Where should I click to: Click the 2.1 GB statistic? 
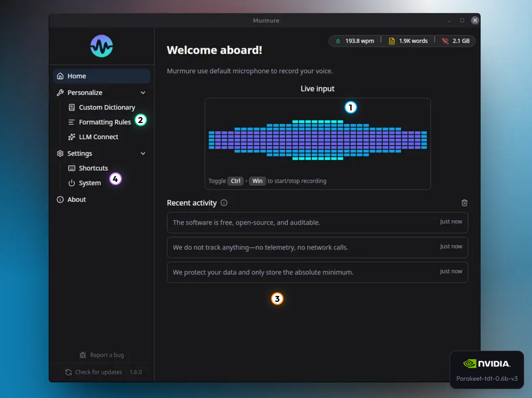461,41
